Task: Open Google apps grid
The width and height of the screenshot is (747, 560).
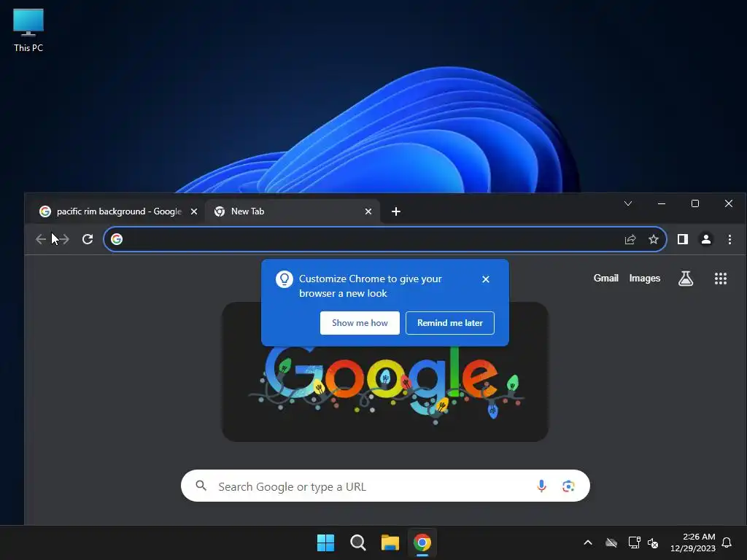Action: tap(720, 279)
